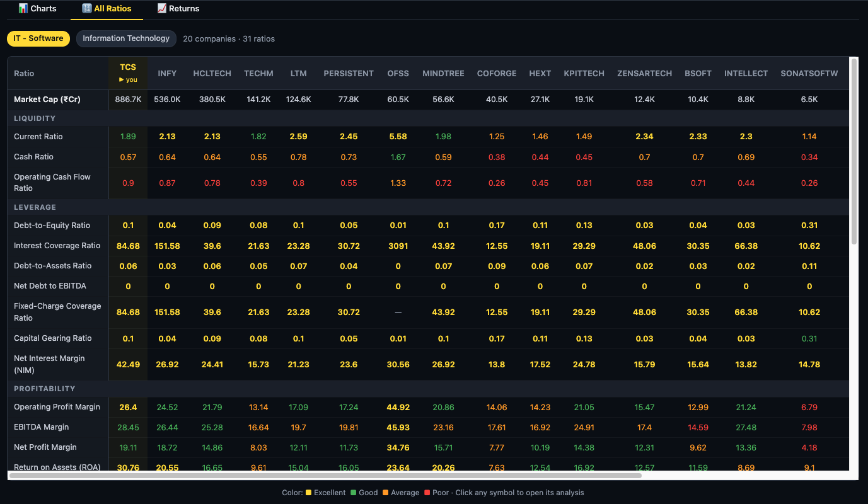The width and height of the screenshot is (868, 504).
Task: Open COFORGE's company analysis
Action: [x=496, y=73]
